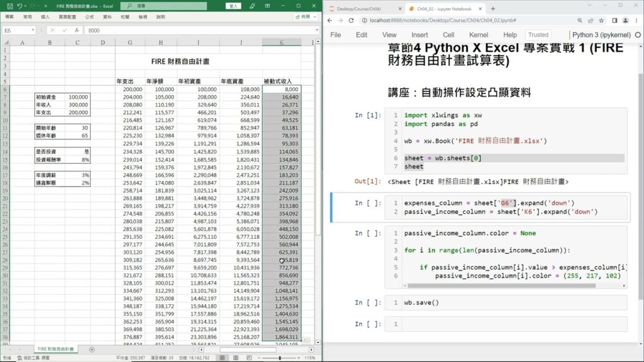644x362 pixels.
Task: Expand the formula bar
Action: click(316, 30)
